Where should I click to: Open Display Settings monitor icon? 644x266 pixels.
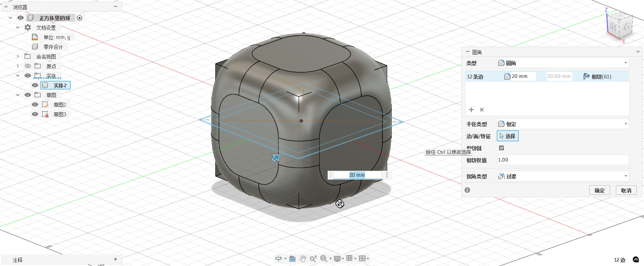(337, 258)
